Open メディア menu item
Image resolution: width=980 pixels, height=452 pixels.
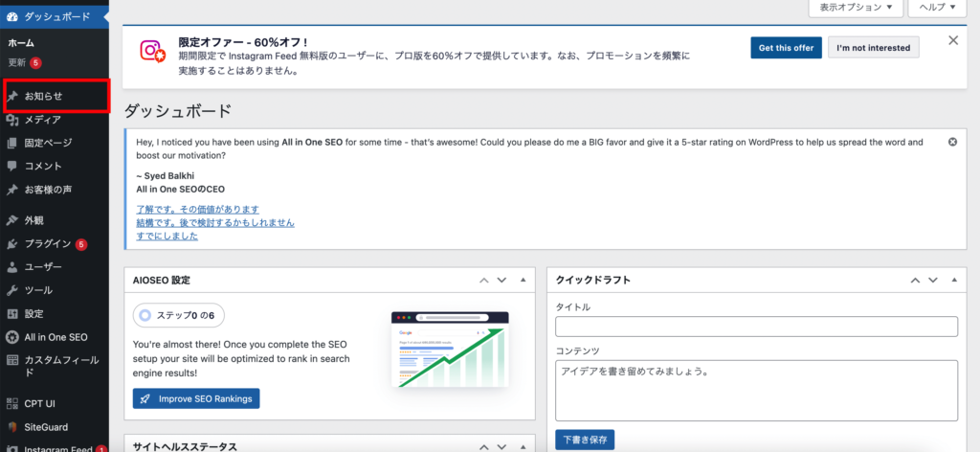pos(55,120)
